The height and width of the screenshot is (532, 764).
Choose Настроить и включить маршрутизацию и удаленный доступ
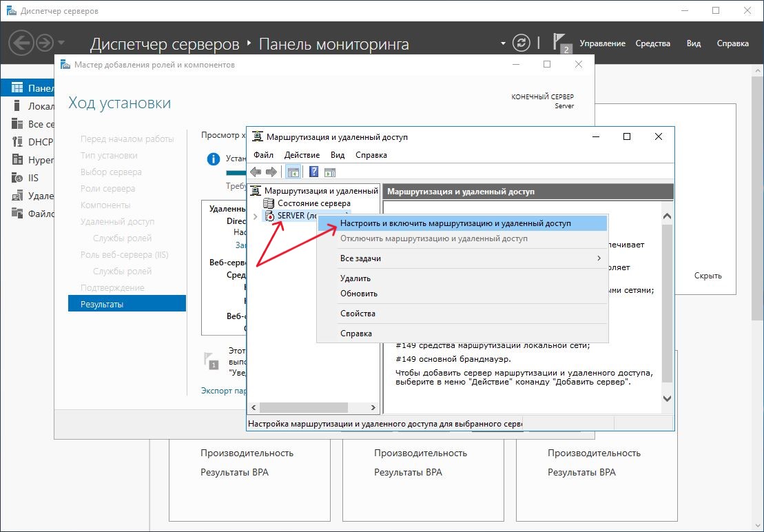click(x=455, y=223)
